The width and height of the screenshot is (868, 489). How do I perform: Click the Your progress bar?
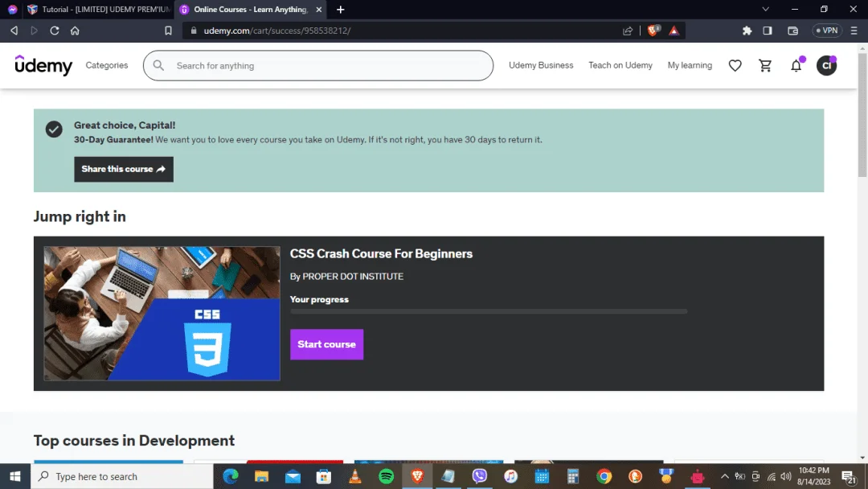(x=489, y=311)
